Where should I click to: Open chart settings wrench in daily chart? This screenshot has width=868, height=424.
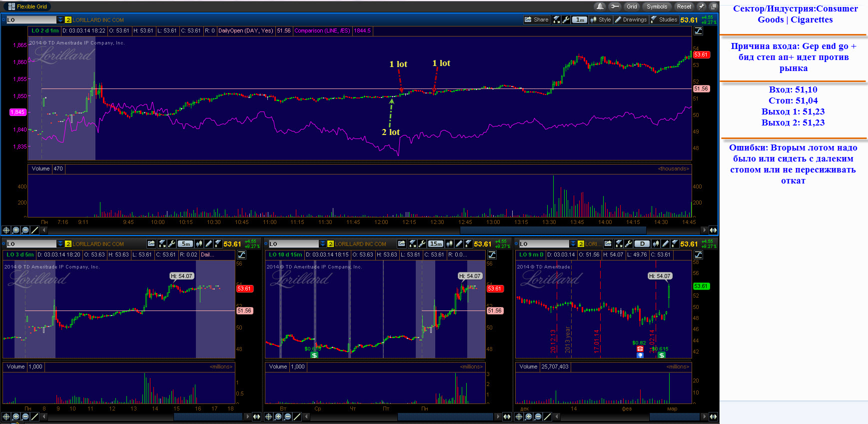[x=628, y=243]
